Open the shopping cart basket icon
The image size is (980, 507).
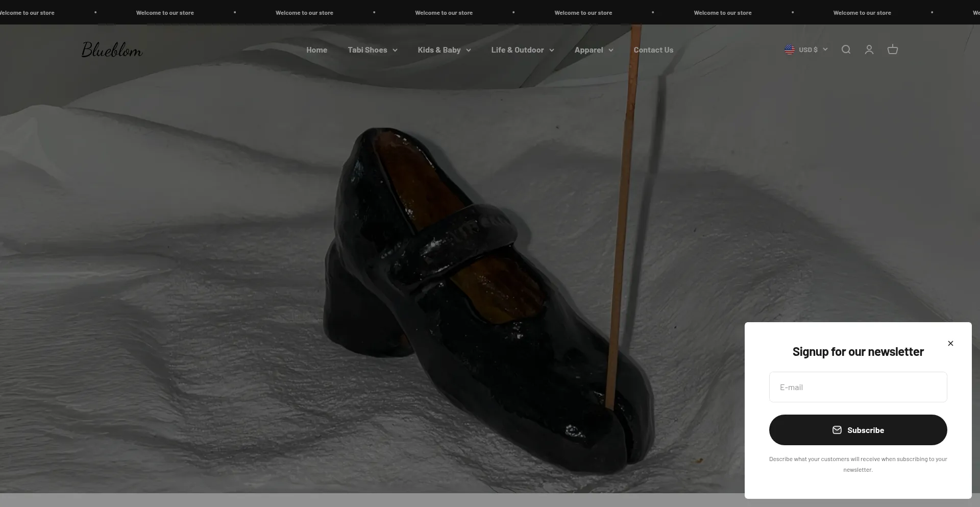(893, 50)
